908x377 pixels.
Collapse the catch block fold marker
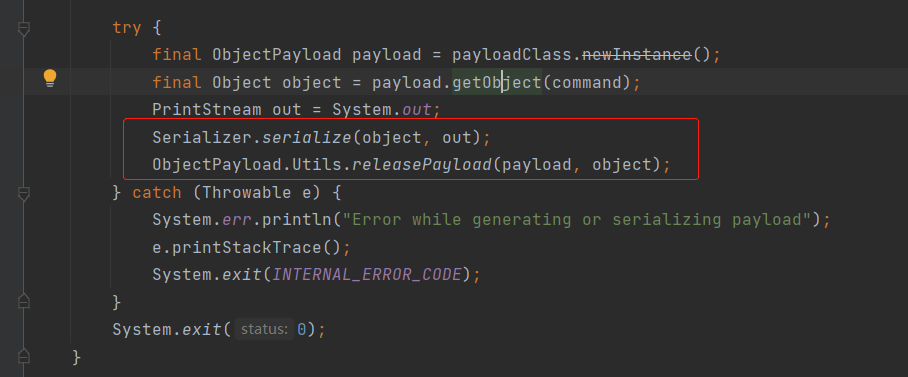click(23, 193)
